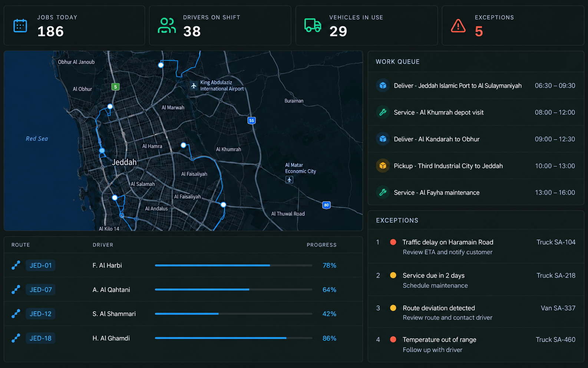Open the Temperature out of range exception
This screenshot has width=588, height=368.
click(476, 345)
